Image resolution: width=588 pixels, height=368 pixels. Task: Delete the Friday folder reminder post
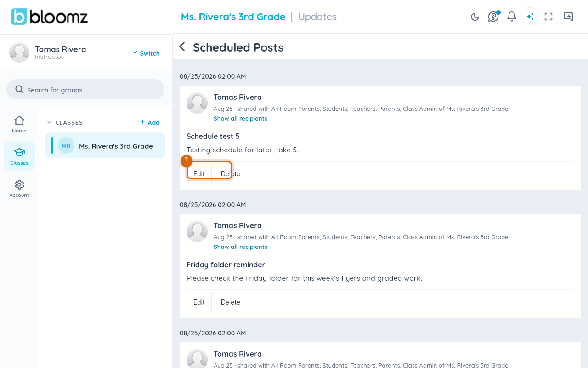(231, 302)
